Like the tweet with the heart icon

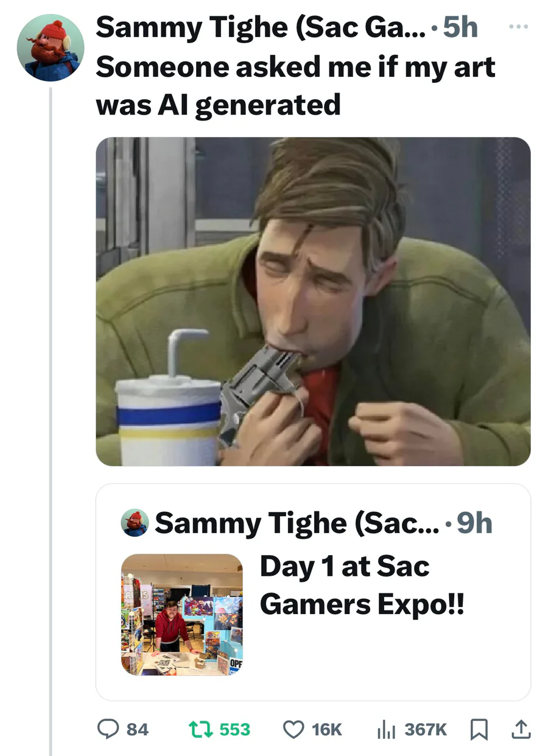(293, 729)
